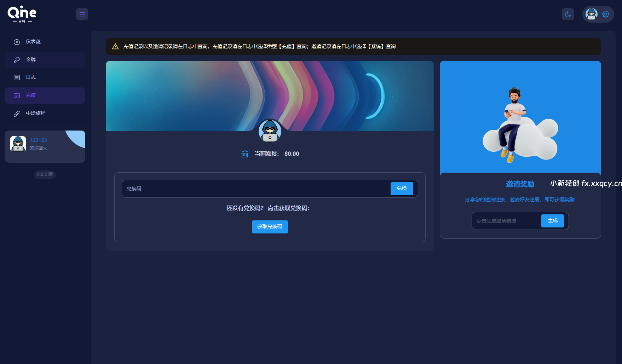
Task: Focus the 点击生成邀请链接 input field
Action: point(506,221)
